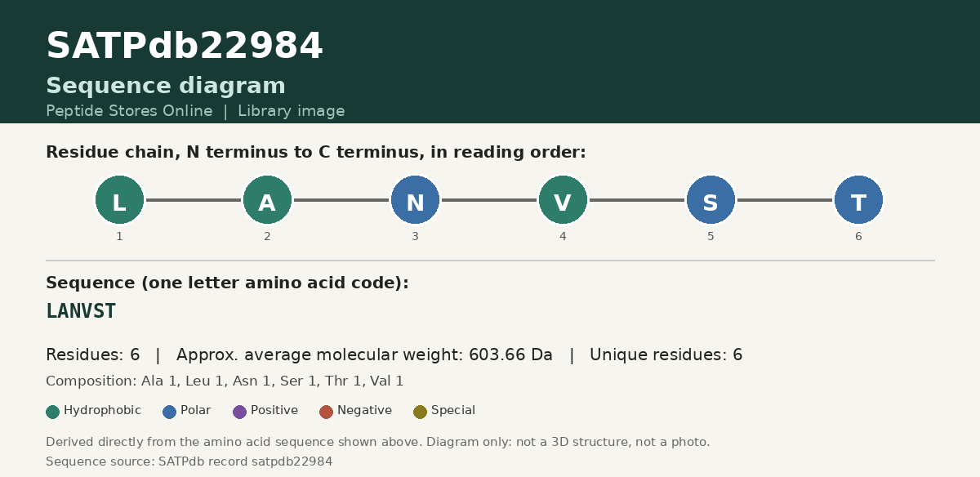Click the LANVST sequence text
The height and width of the screenshot is (477, 980).
click(81, 311)
